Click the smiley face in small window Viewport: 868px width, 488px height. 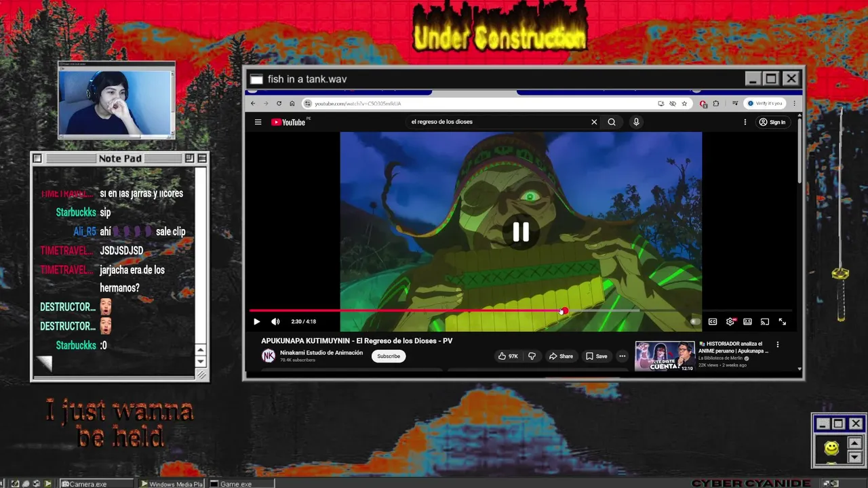(x=831, y=448)
